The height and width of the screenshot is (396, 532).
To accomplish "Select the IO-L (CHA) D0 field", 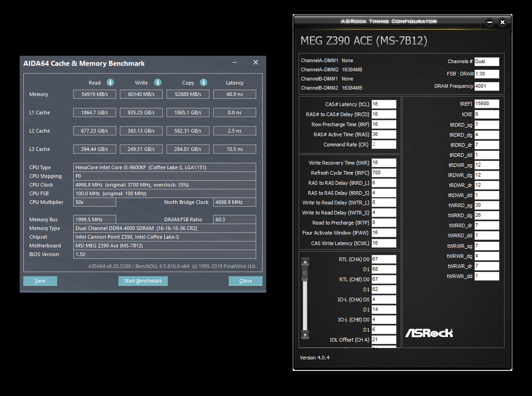I will (x=384, y=300).
